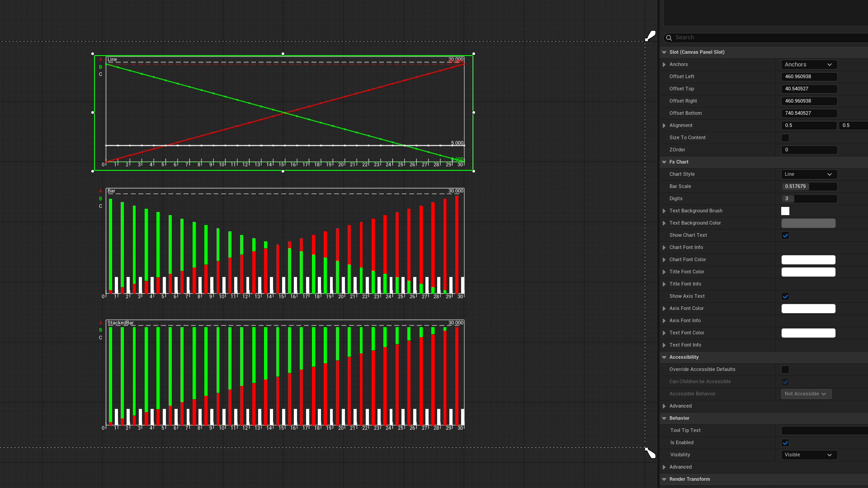Click the Text Background Brush white swatch

(785, 211)
